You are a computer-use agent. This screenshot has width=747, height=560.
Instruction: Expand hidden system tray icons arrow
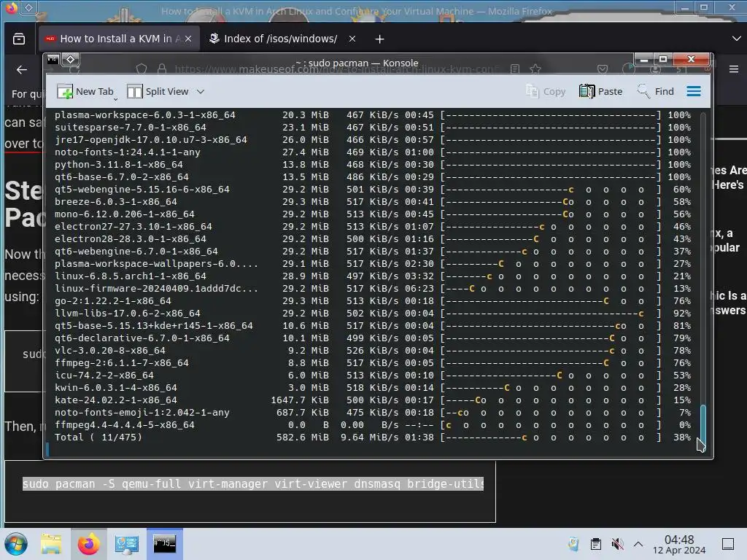(x=638, y=544)
